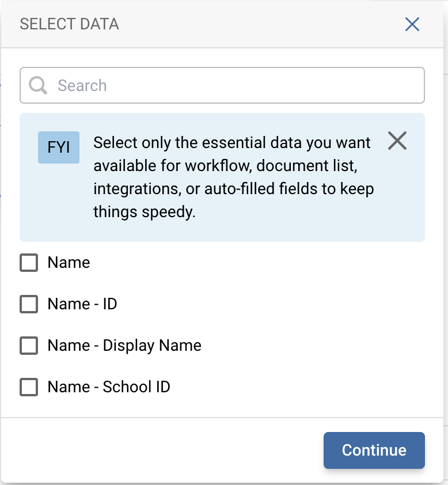Click the Name label text
The height and width of the screenshot is (485, 448).
click(x=69, y=263)
